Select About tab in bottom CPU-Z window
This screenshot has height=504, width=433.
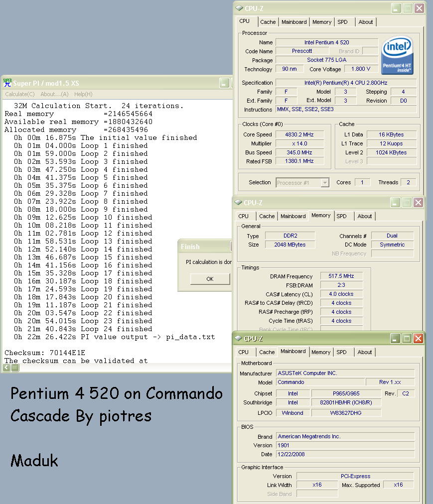pos(365,352)
